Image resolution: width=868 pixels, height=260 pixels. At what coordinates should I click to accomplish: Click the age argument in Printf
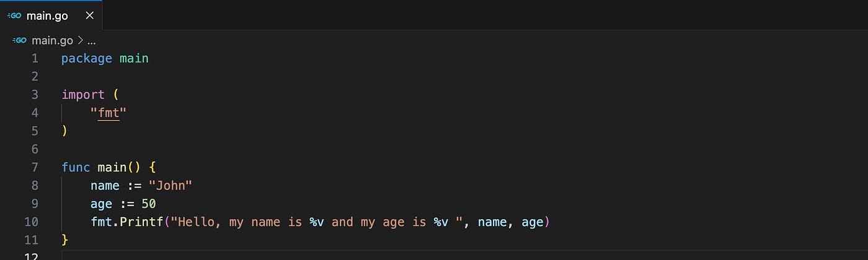532,222
